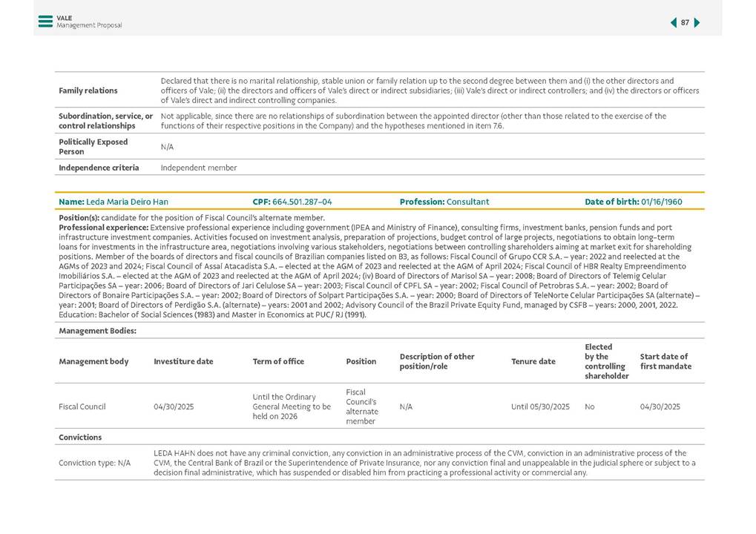756x534 pixels.
Task: Click the VALE Management Proposal title
Action: 89,22
